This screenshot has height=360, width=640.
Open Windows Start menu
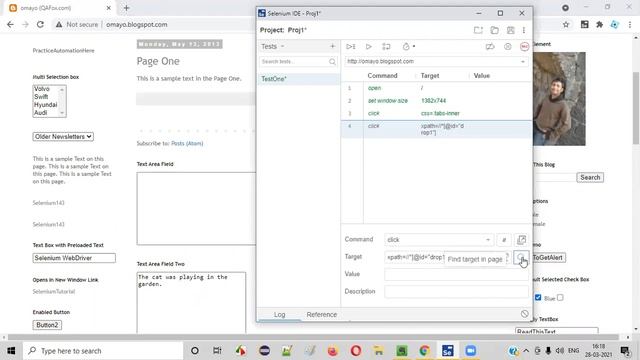pyautogui.click(x=11, y=351)
